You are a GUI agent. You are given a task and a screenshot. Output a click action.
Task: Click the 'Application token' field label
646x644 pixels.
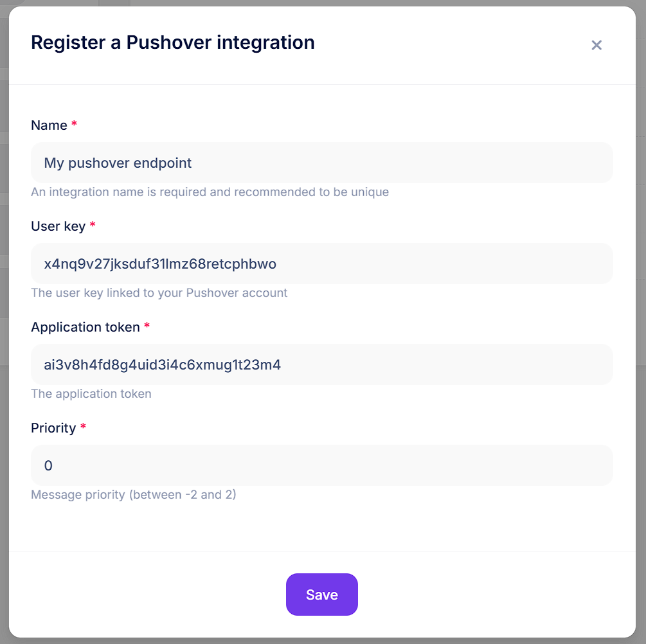pyautogui.click(x=85, y=327)
